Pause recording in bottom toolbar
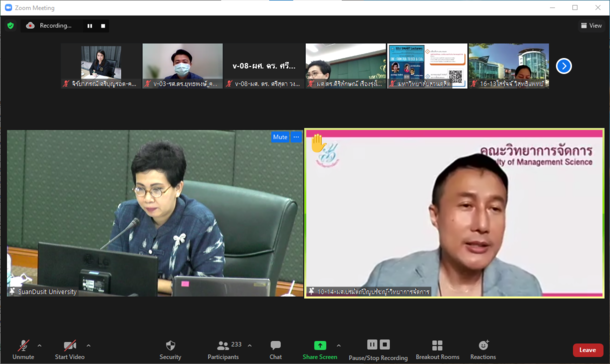 click(x=372, y=345)
